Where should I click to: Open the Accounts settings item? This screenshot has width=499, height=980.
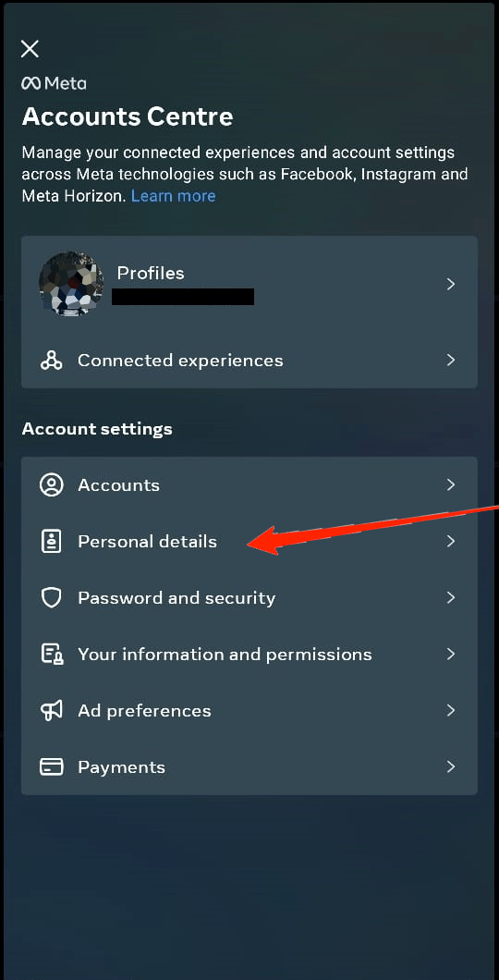[249, 485]
